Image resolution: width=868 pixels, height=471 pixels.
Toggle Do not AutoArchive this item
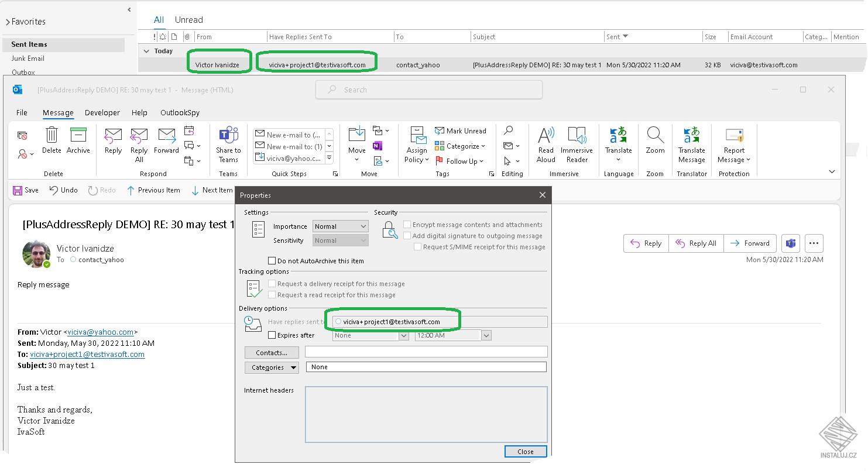tap(272, 261)
